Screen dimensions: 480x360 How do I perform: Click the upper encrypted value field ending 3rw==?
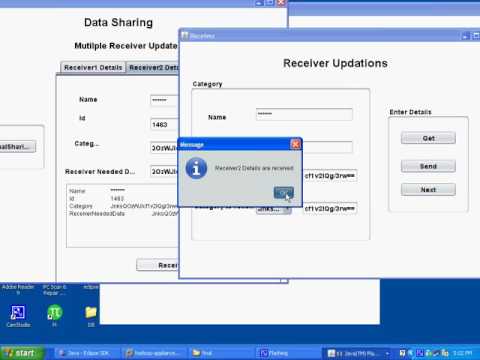(330, 176)
